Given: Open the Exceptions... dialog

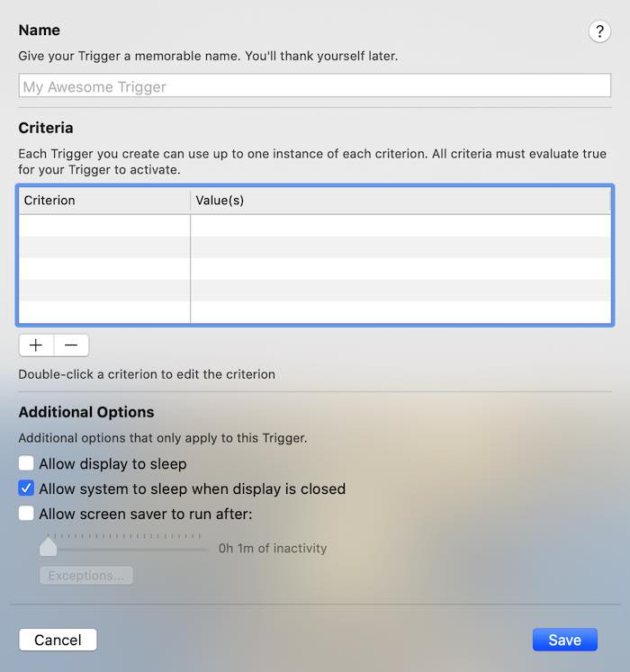Looking at the screenshot, I should point(86,576).
